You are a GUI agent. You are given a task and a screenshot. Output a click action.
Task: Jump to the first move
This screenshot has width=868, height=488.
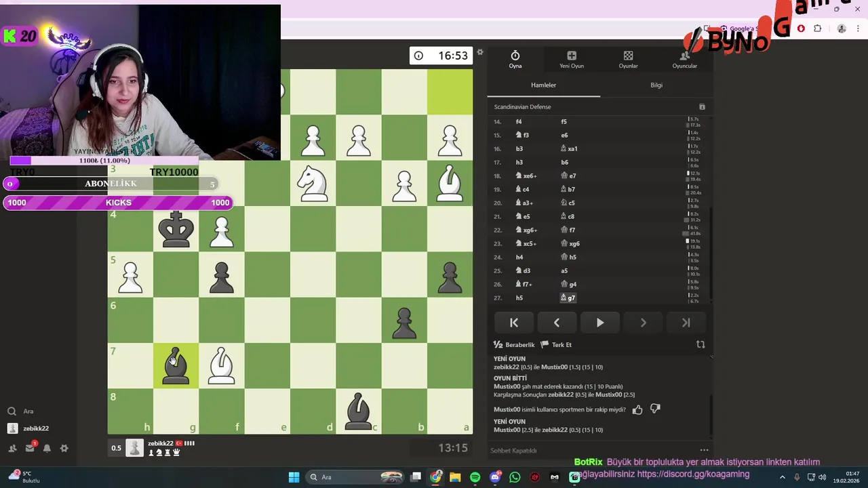point(514,323)
